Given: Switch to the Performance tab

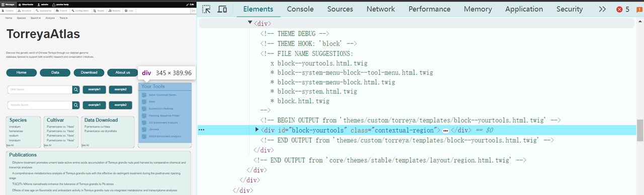Looking at the screenshot, I should (429, 9).
